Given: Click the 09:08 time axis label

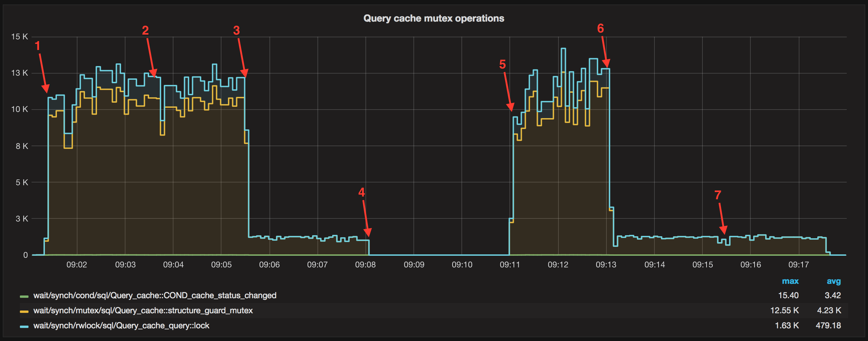Looking at the screenshot, I should (x=365, y=265).
